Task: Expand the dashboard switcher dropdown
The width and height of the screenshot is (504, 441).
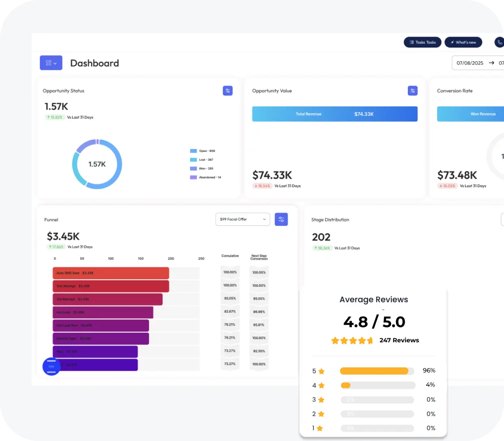Action: point(51,63)
